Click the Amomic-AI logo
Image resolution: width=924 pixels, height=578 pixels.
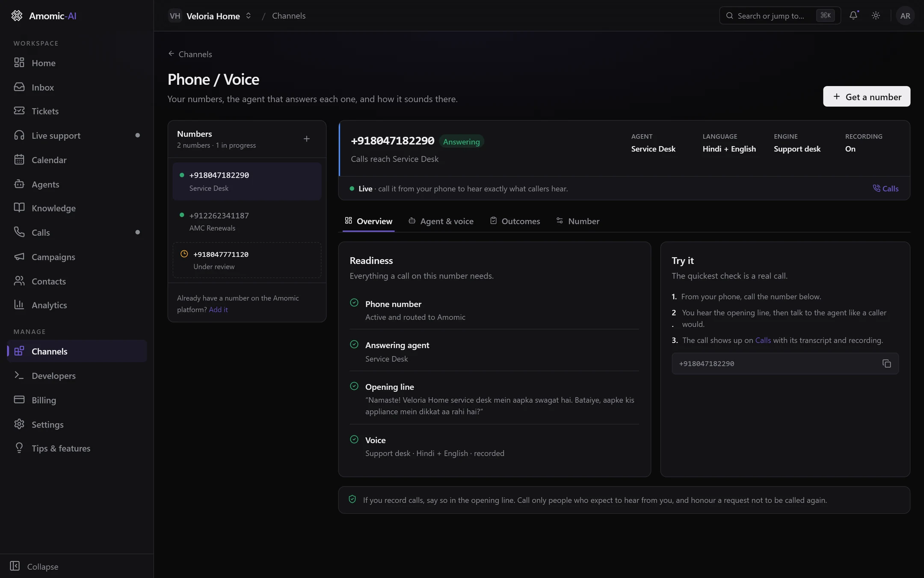43,16
